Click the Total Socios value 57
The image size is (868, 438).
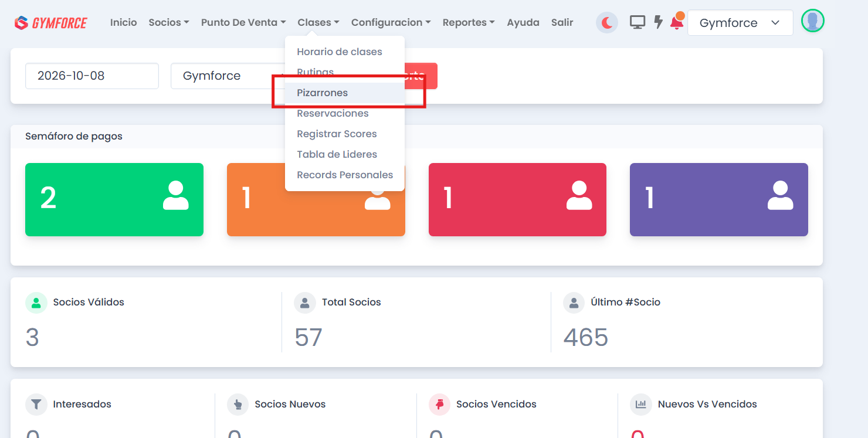tap(308, 338)
